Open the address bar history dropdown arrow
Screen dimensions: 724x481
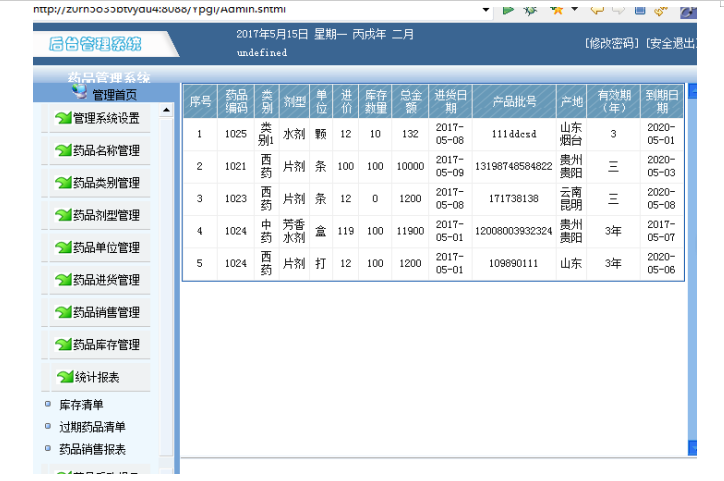point(486,9)
